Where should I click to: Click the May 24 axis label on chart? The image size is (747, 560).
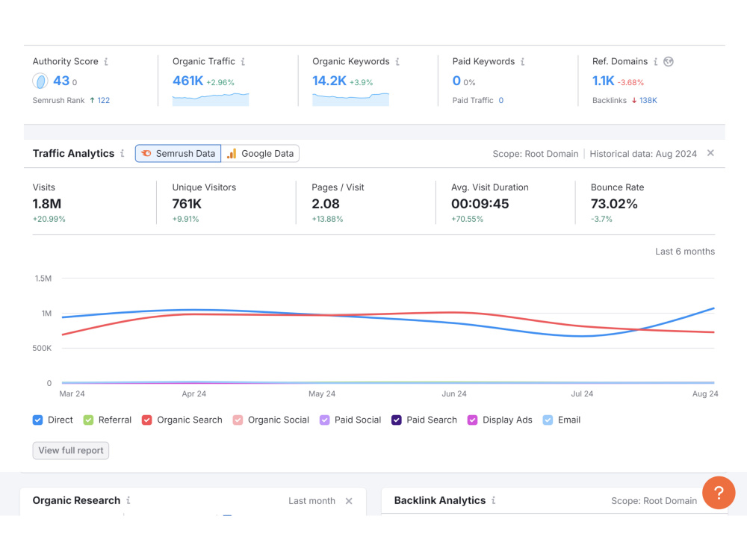(x=322, y=393)
